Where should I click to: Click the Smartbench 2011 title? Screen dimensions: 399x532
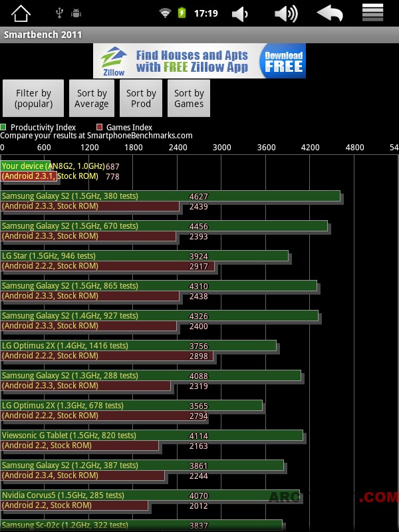pyautogui.click(x=43, y=35)
